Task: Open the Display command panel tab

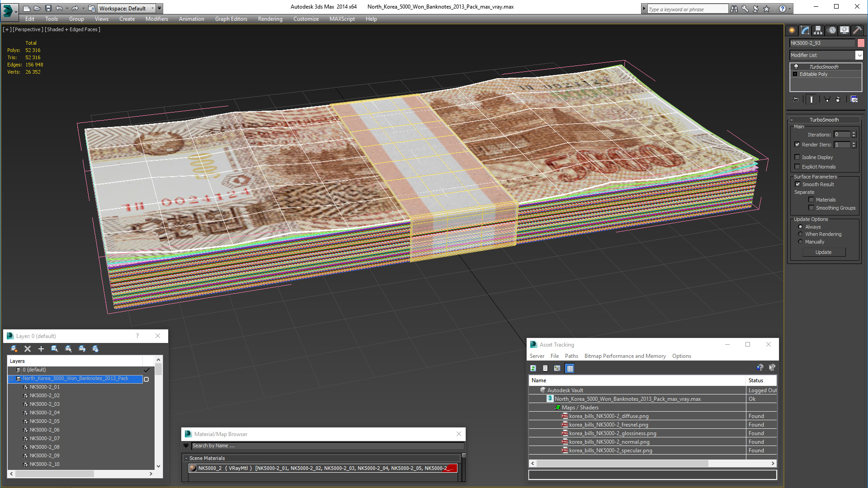Action: pos(844,30)
